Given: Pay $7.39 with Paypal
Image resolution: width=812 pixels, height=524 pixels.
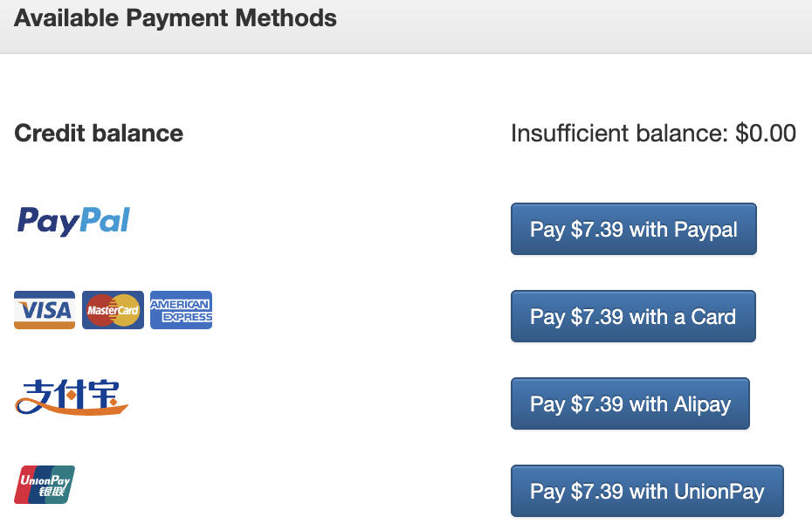Looking at the screenshot, I should [633, 230].
